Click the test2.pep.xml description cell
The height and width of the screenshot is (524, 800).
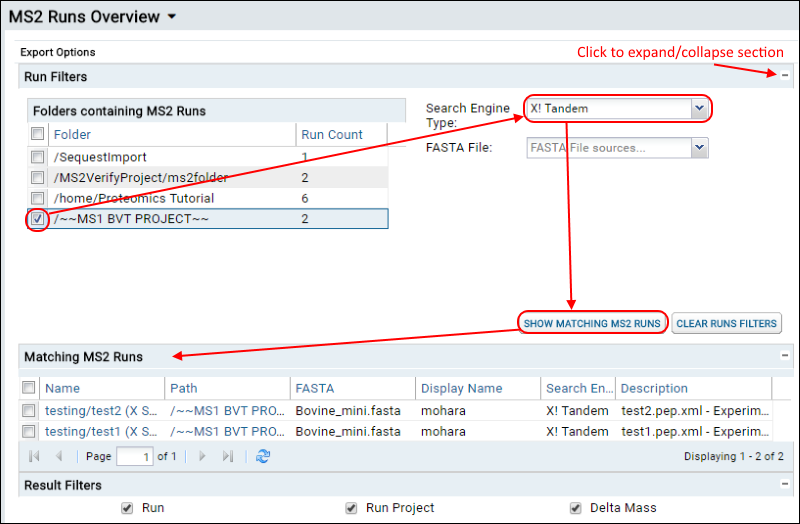click(x=695, y=411)
